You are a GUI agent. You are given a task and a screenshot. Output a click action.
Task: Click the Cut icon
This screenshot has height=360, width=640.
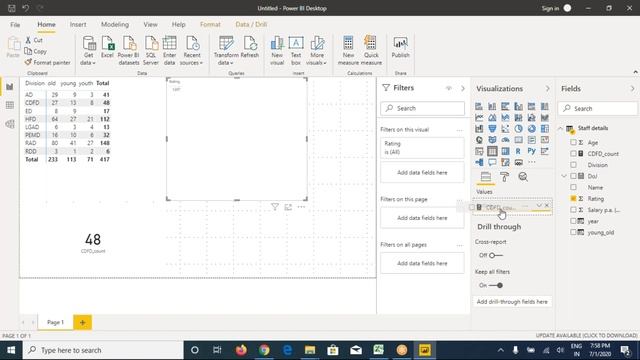coord(28,40)
